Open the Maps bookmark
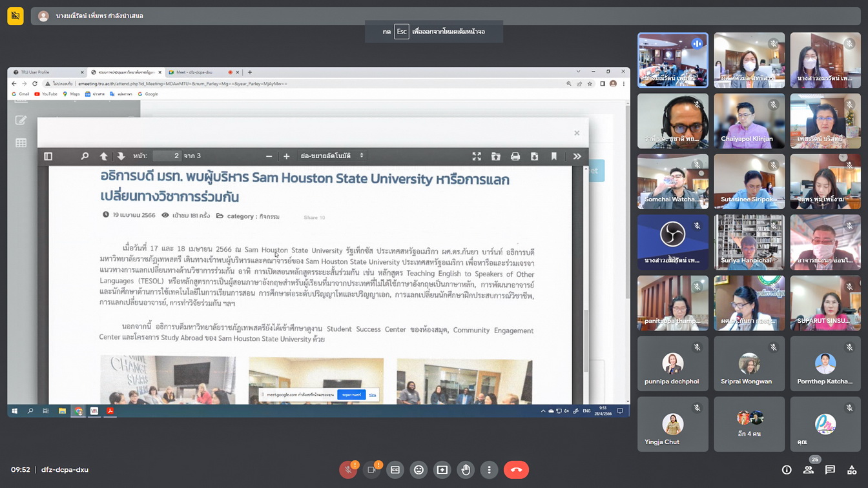This screenshot has height=488, width=868. pyautogui.click(x=71, y=94)
